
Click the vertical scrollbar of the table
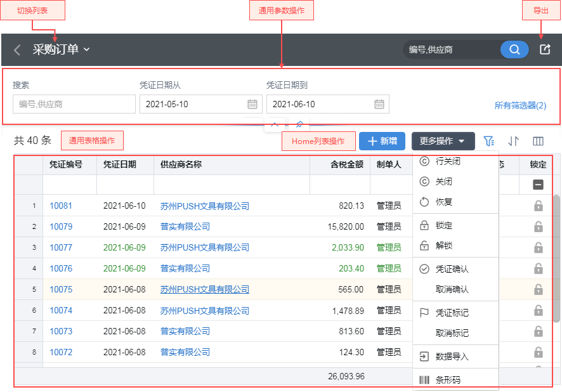click(x=556, y=254)
